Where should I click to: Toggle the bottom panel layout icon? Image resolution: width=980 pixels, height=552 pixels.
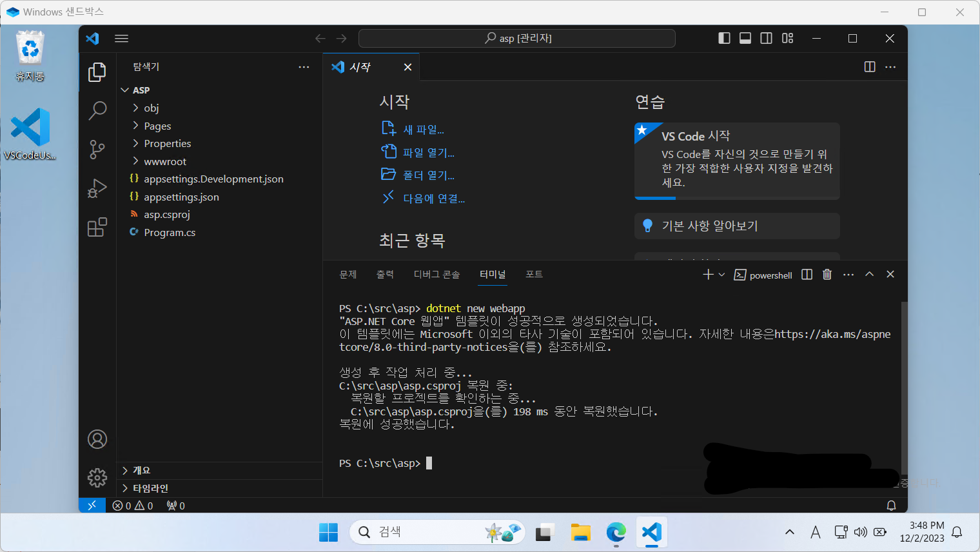tap(745, 38)
